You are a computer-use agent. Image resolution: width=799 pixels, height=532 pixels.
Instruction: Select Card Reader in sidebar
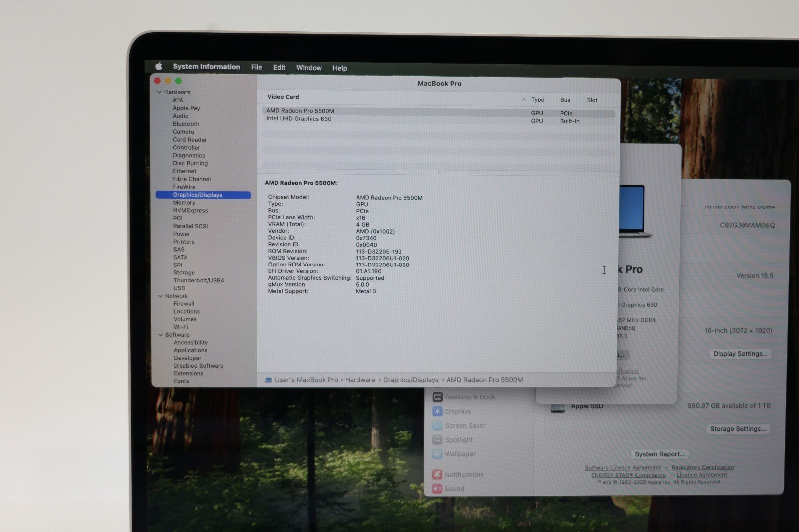[190, 140]
